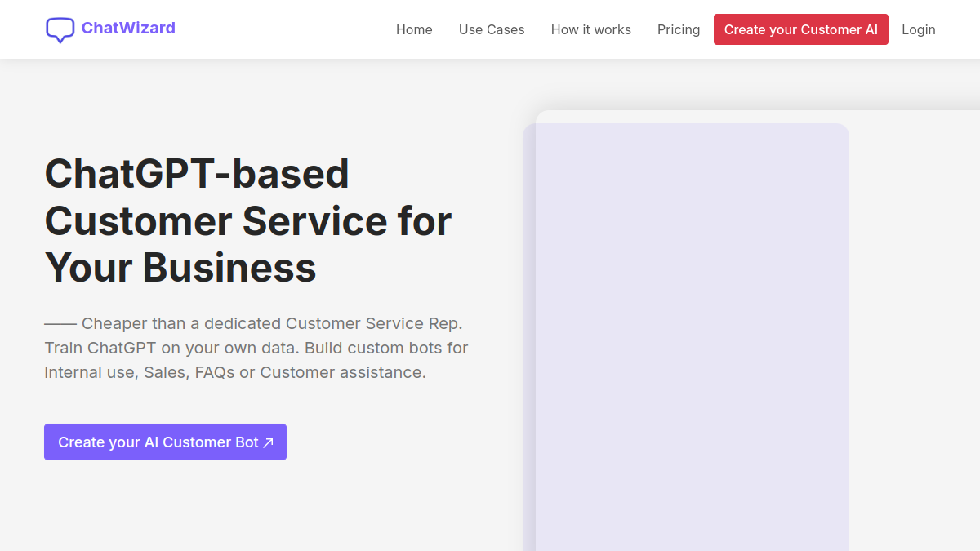
Task: Click the 'Your Business' headline line
Action: pos(180,268)
